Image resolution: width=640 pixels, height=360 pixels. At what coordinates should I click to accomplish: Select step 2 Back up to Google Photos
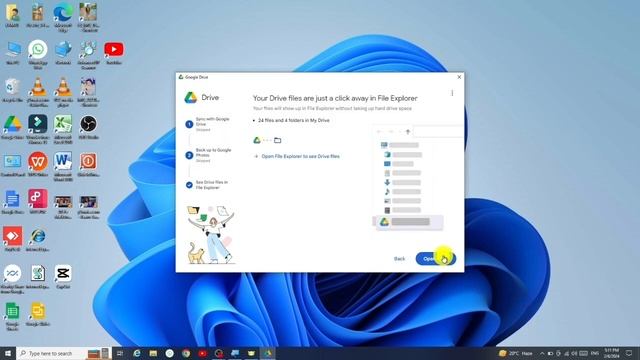point(208,155)
